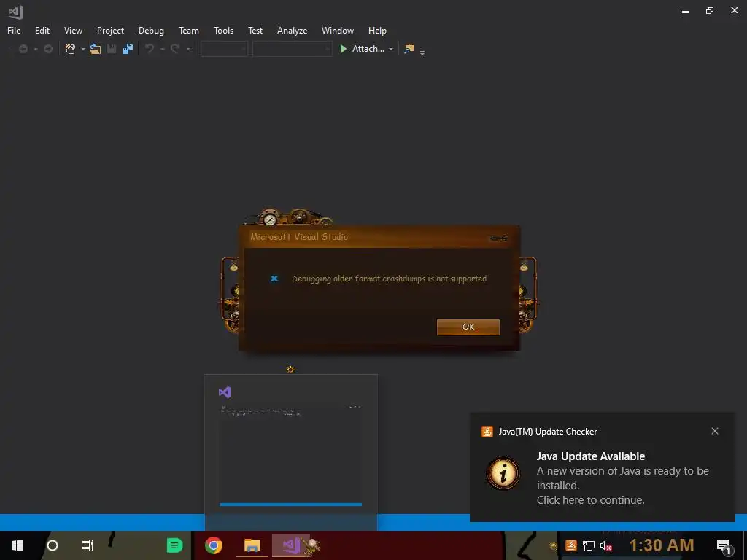This screenshot has width=747, height=560.
Task: Minimize the Visual Studio window
Action: pos(685,11)
